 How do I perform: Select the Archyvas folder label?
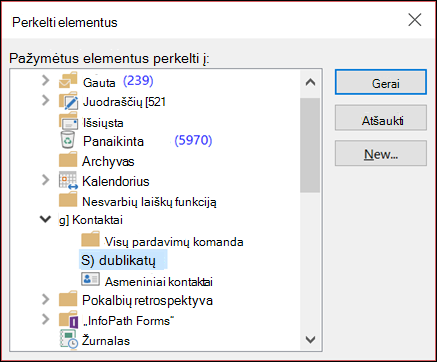(x=108, y=161)
